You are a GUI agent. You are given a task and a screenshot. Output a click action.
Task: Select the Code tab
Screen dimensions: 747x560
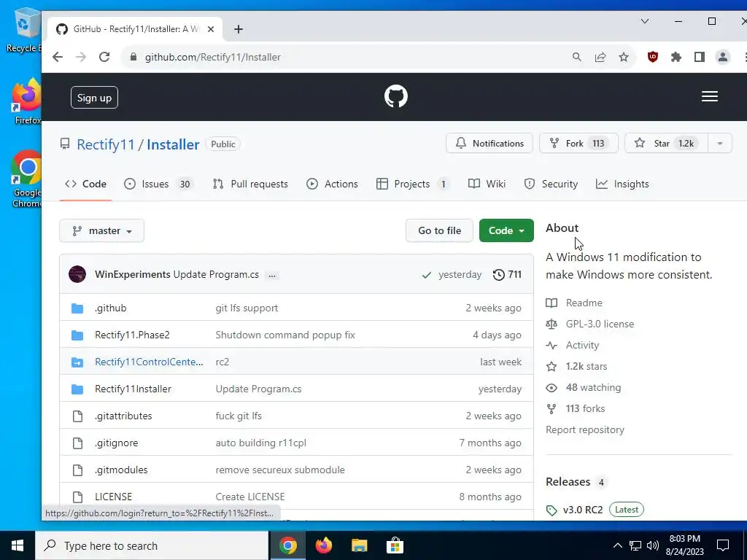coord(86,184)
